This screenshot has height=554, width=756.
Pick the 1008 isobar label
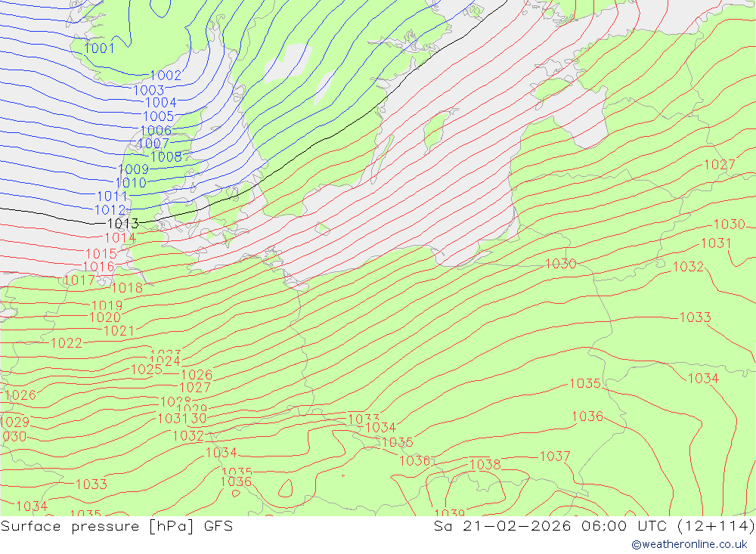tap(166, 156)
